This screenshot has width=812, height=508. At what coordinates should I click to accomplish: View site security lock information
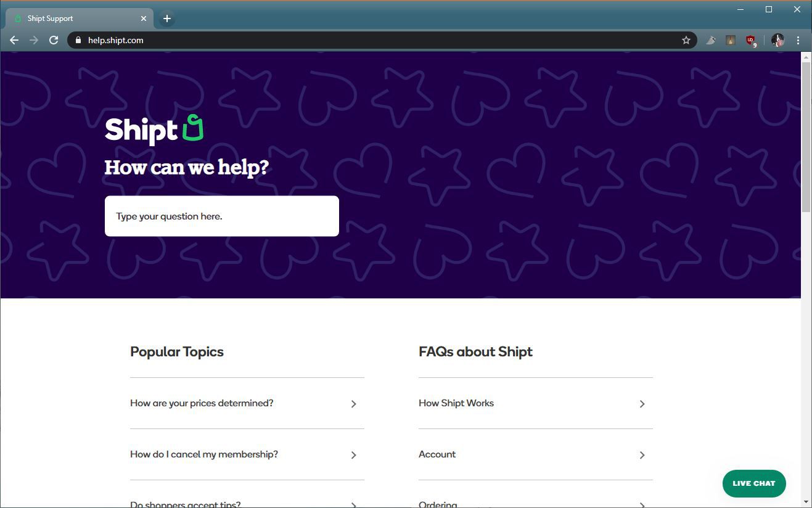click(x=78, y=40)
